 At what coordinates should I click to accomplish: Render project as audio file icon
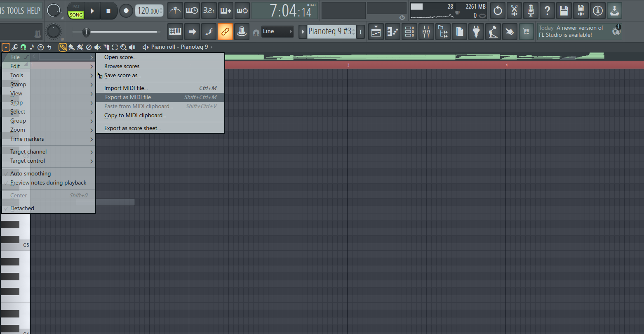(x=581, y=11)
